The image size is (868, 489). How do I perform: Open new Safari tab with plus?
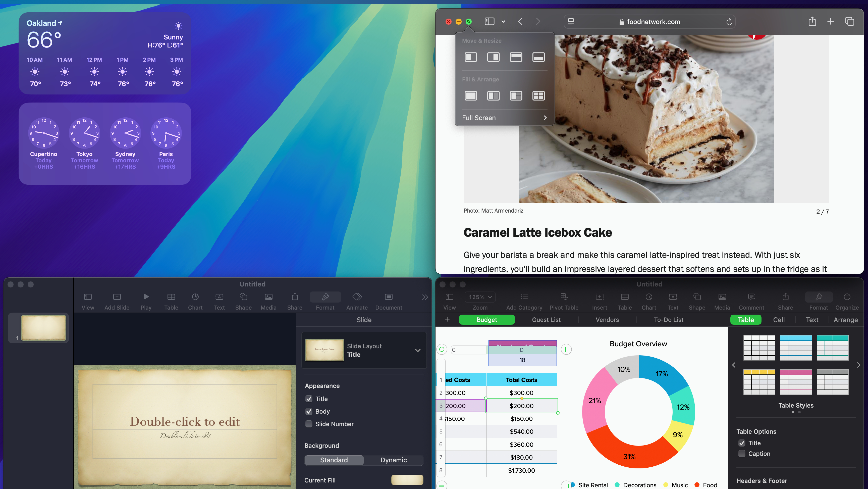click(x=831, y=22)
